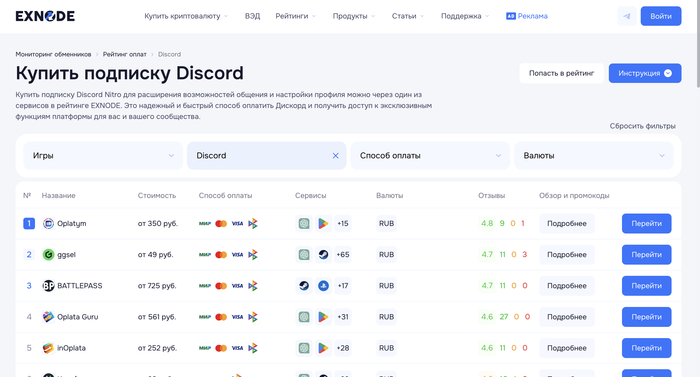This screenshot has height=377, width=700.
Task: Click the RUB currency tag in ggsel row
Action: coord(386,255)
